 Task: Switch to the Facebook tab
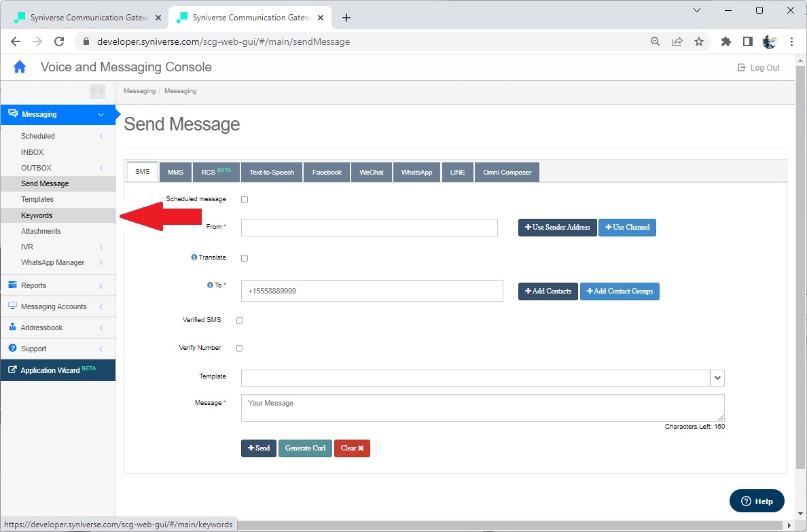tap(327, 173)
